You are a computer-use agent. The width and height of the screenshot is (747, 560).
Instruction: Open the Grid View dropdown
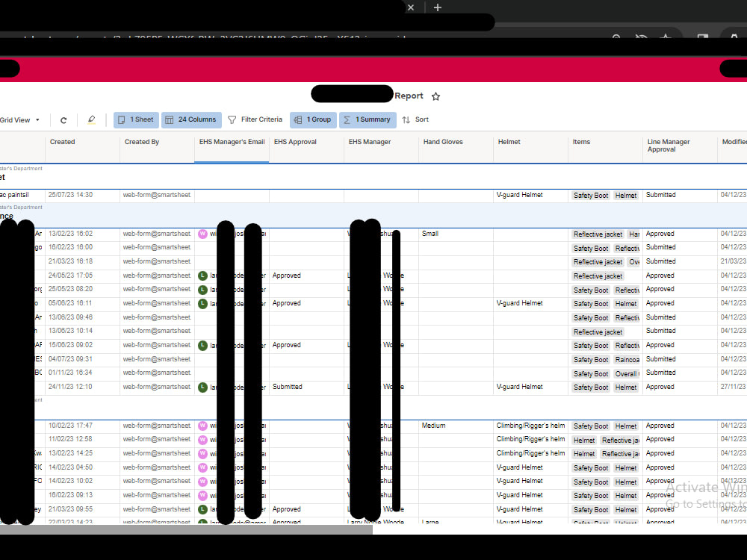point(22,119)
